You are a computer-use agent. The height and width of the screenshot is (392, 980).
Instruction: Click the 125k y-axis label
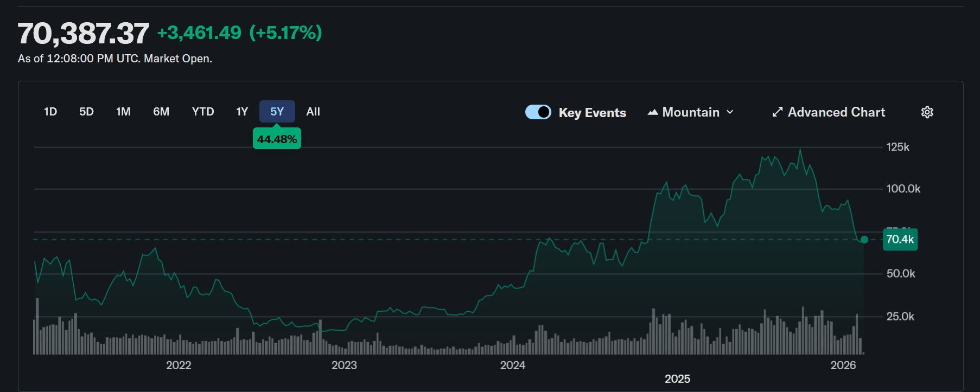(898, 147)
